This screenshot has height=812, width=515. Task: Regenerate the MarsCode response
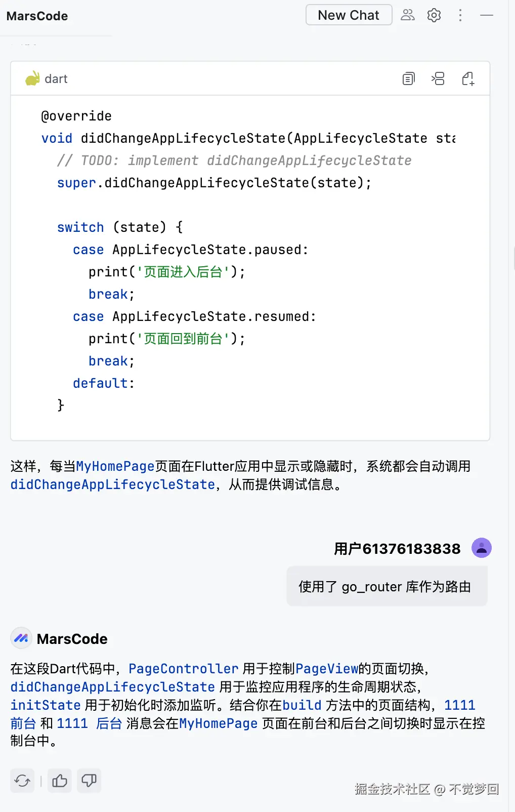(x=22, y=781)
